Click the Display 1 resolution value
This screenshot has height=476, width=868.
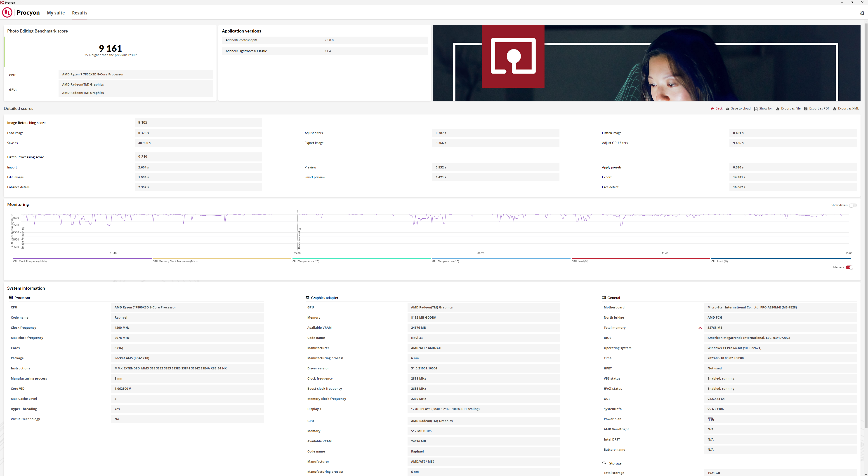pos(484,409)
